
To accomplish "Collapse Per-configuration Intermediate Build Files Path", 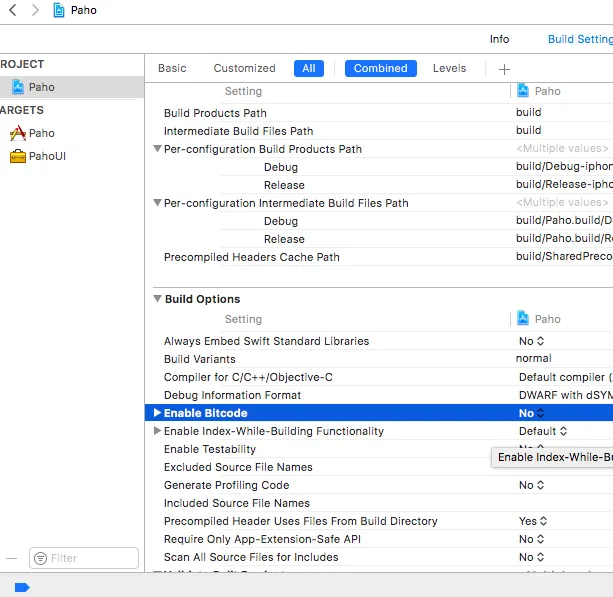I will point(157,203).
